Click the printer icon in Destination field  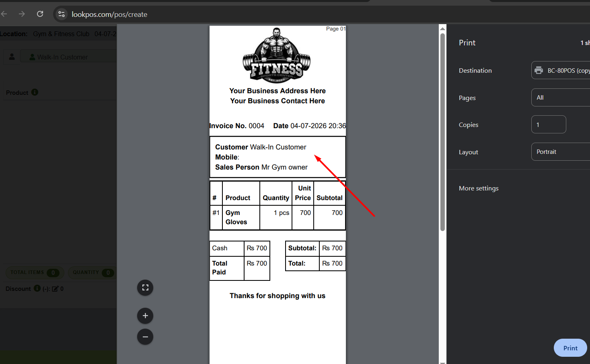point(539,71)
